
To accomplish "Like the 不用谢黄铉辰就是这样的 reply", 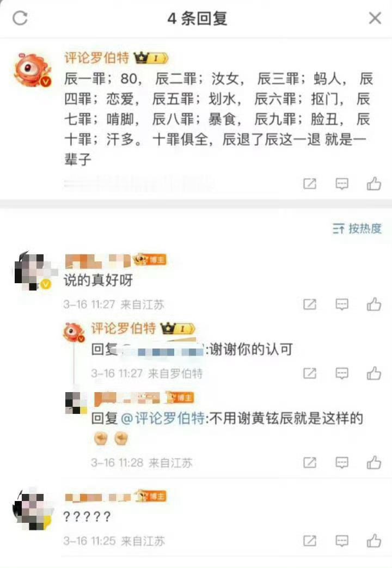I will click(x=374, y=462).
